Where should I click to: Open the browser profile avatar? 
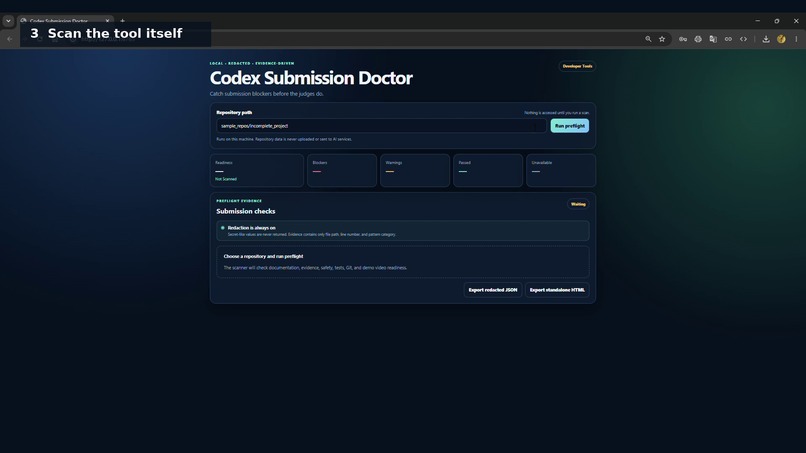pos(781,39)
